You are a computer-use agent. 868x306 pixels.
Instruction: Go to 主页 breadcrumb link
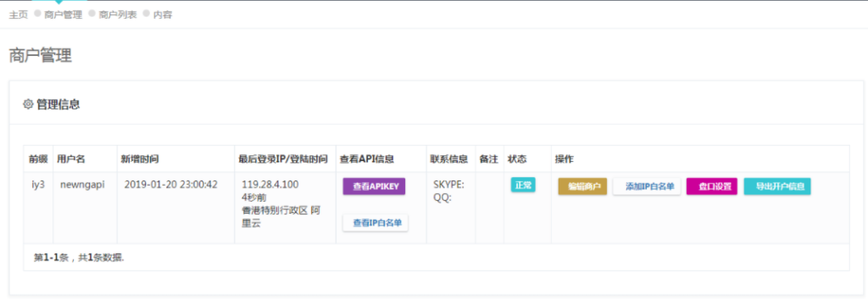(19, 15)
